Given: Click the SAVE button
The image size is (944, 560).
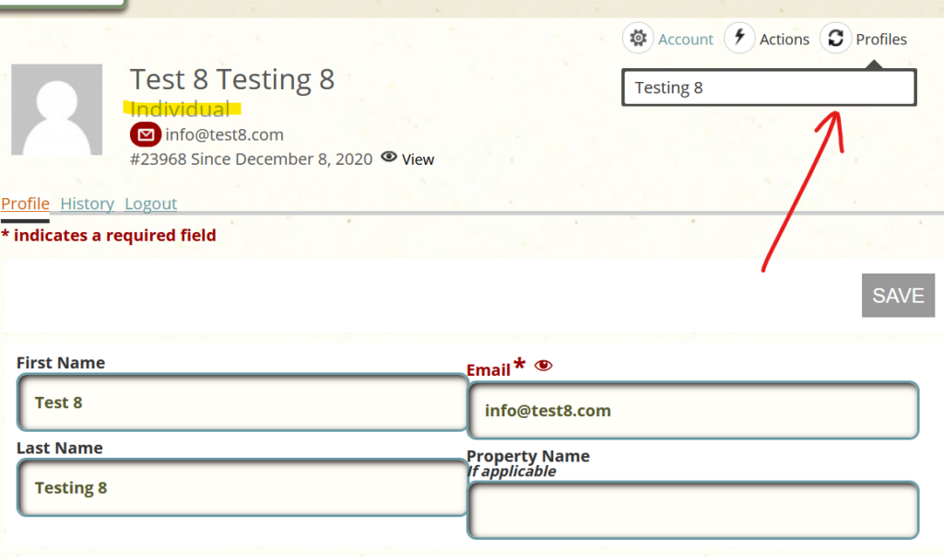Looking at the screenshot, I should pyautogui.click(x=898, y=296).
